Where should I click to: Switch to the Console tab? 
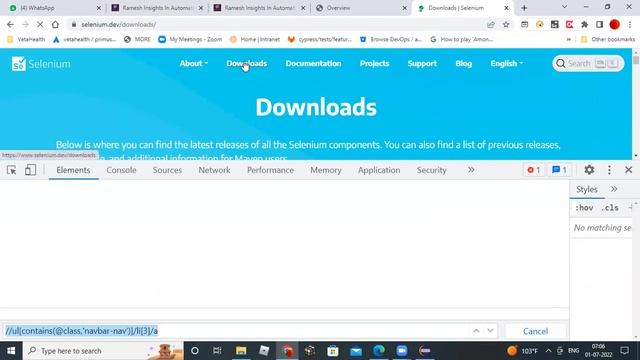[121, 170]
